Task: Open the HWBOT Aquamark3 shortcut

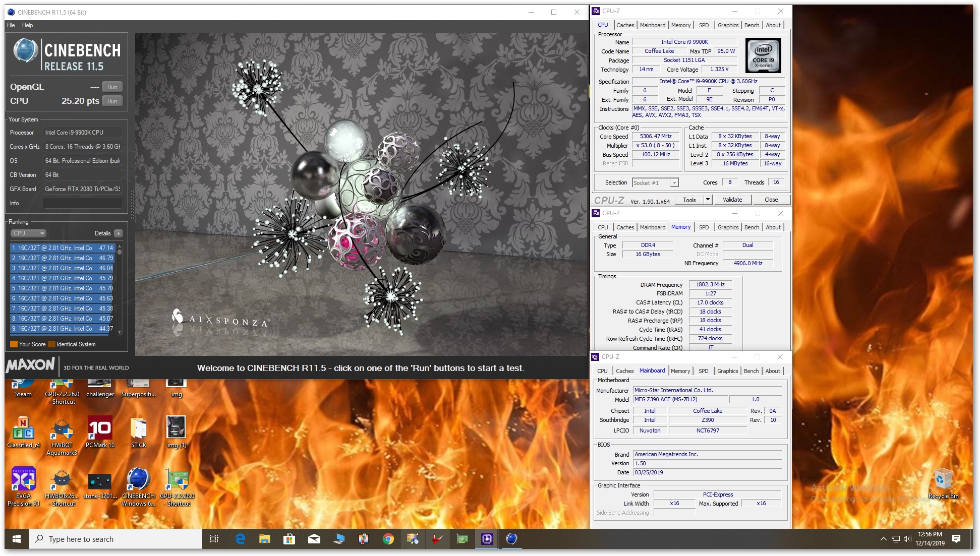Action: [62, 436]
